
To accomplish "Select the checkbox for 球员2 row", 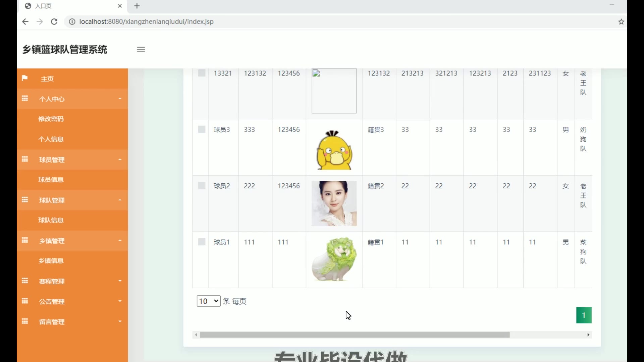I will [x=202, y=186].
